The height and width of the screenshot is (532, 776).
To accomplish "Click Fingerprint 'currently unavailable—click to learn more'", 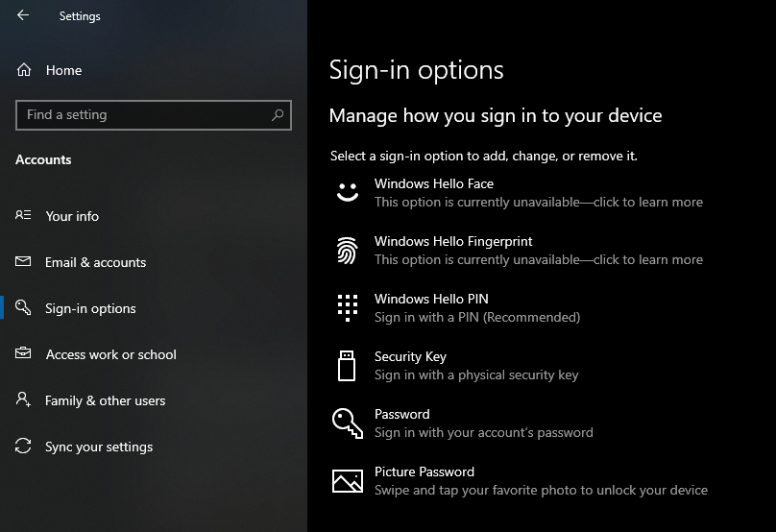I will coord(539,259).
